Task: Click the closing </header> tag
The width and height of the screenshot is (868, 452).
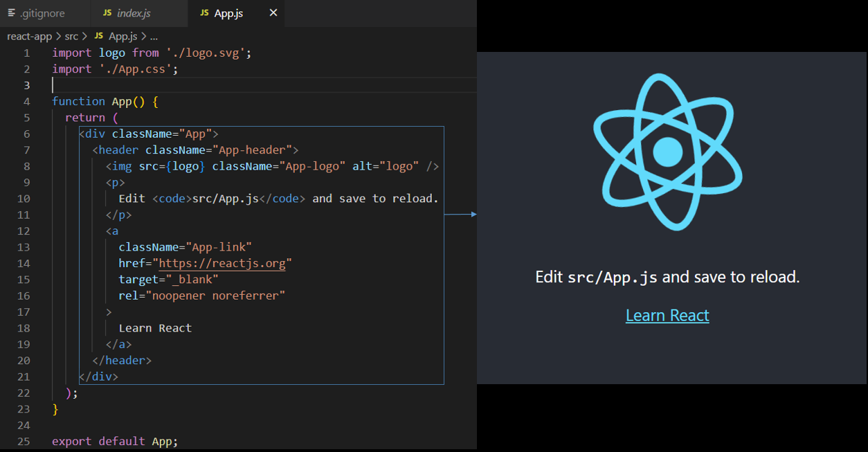Action: (x=122, y=361)
